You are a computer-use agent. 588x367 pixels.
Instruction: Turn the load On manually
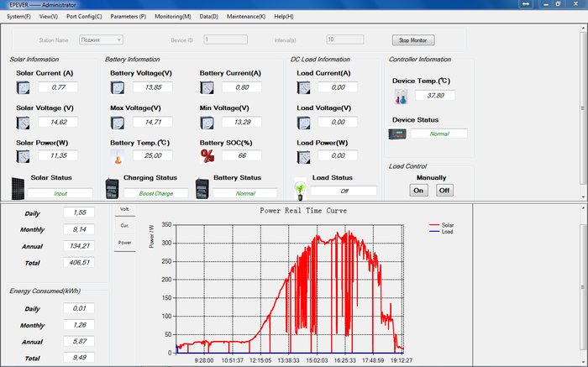tap(417, 190)
